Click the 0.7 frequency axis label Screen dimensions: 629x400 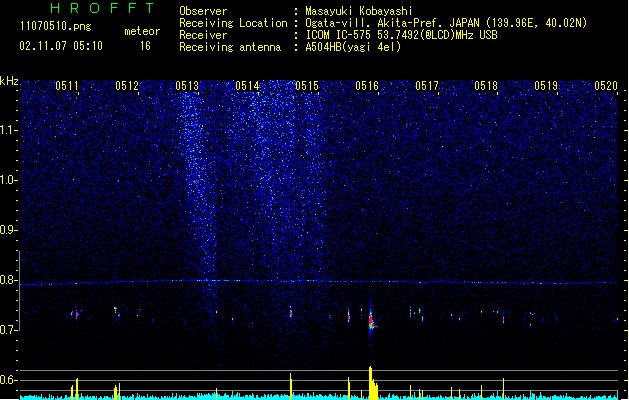coord(8,330)
